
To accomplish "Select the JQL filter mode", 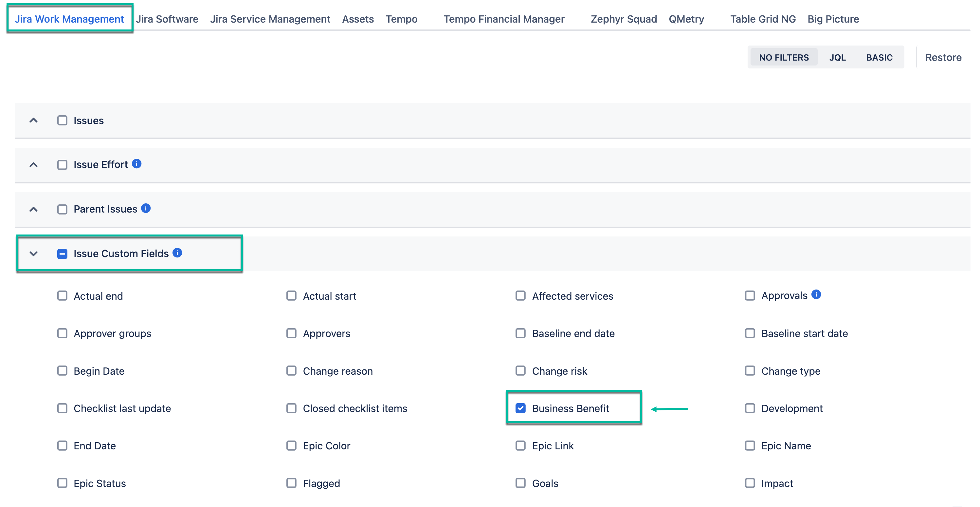I will coord(838,57).
